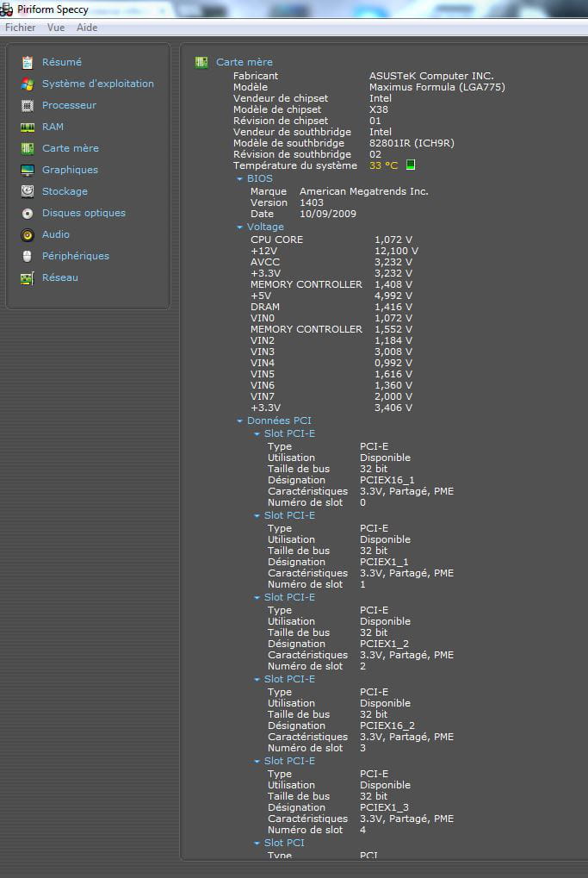Open the Vue menu
Image resolution: width=588 pixels, height=878 pixels.
point(56,28)
